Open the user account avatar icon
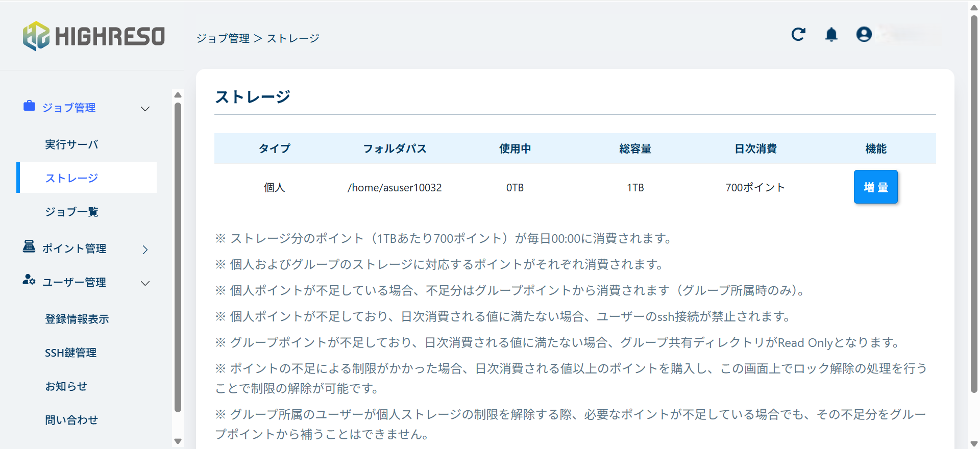 (x=864, y=34)
